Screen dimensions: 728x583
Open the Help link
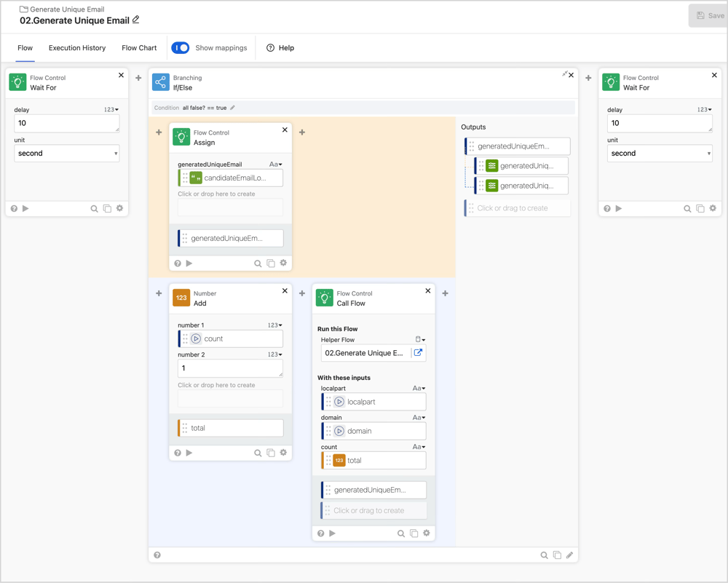coord(280,48)
